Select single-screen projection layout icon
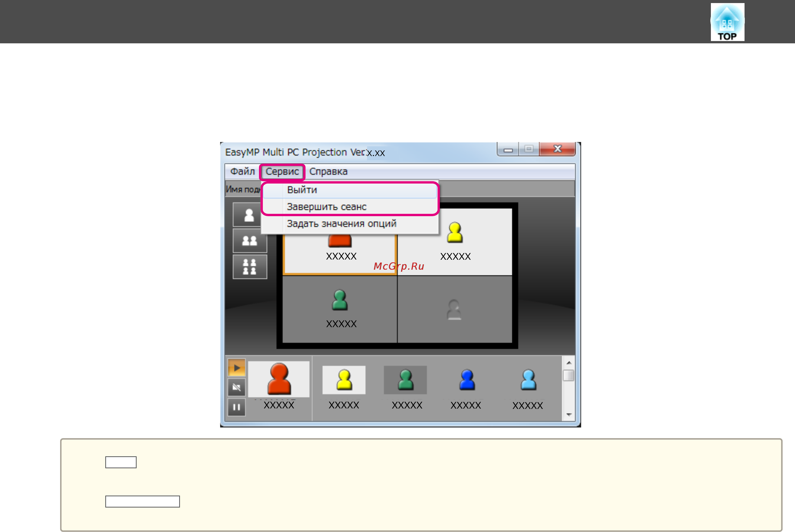This screenshot has height=532, width=795. point(249,215)
